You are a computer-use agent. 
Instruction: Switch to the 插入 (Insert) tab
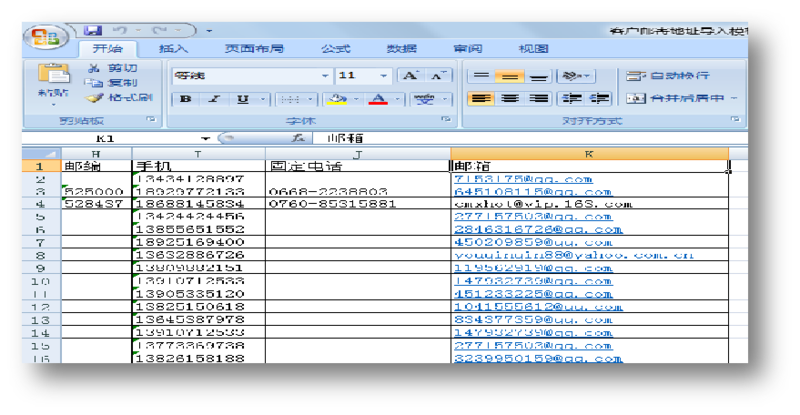[x=173, y=49]
